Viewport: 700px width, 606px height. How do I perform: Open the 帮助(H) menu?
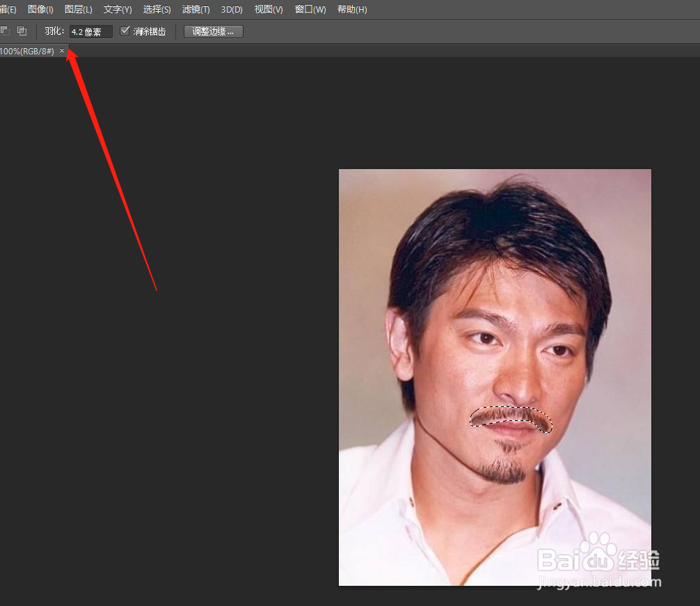(x=352, y=9)
